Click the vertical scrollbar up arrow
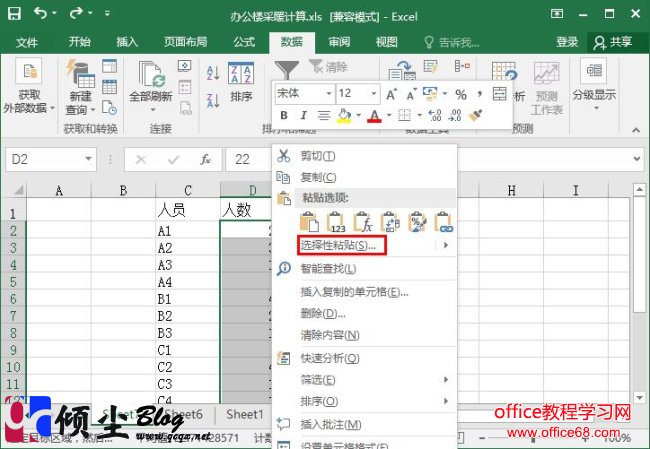The image size is (650, 449). click(640, 189)
